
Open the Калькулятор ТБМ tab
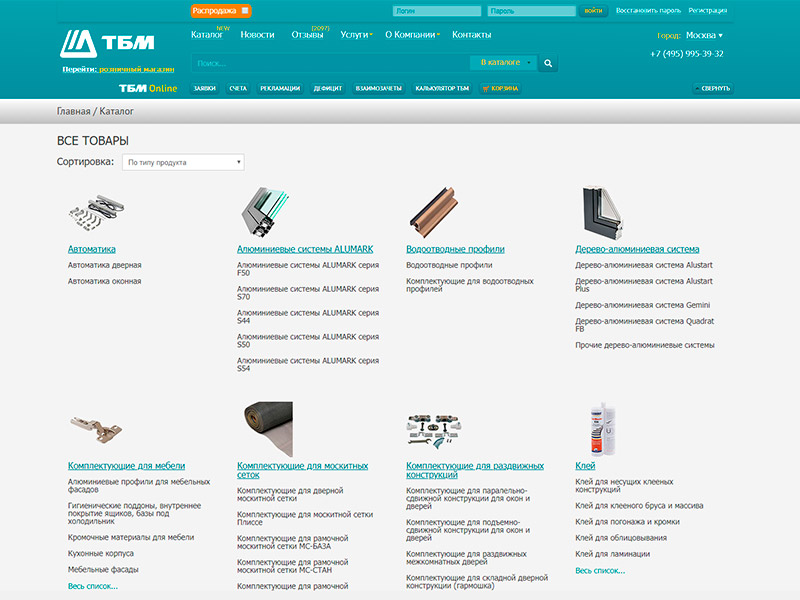[442, 88]
